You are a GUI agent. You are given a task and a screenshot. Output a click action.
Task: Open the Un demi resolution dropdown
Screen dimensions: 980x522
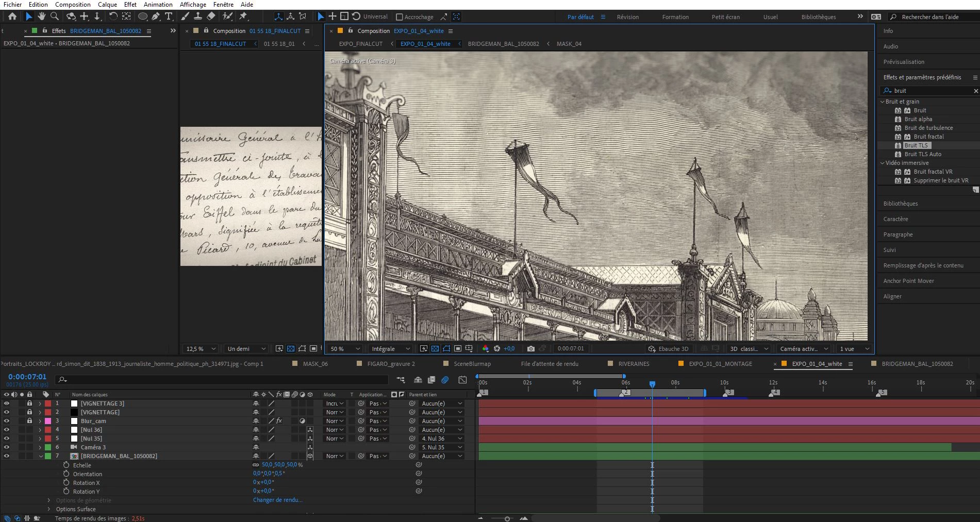pyautogui.click(x=246, y=349)
